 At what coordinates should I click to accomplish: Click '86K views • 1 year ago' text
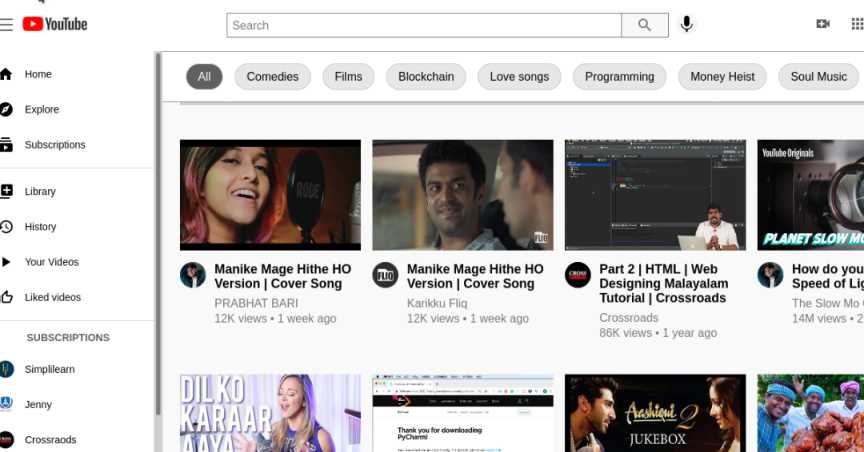[658, 332]
